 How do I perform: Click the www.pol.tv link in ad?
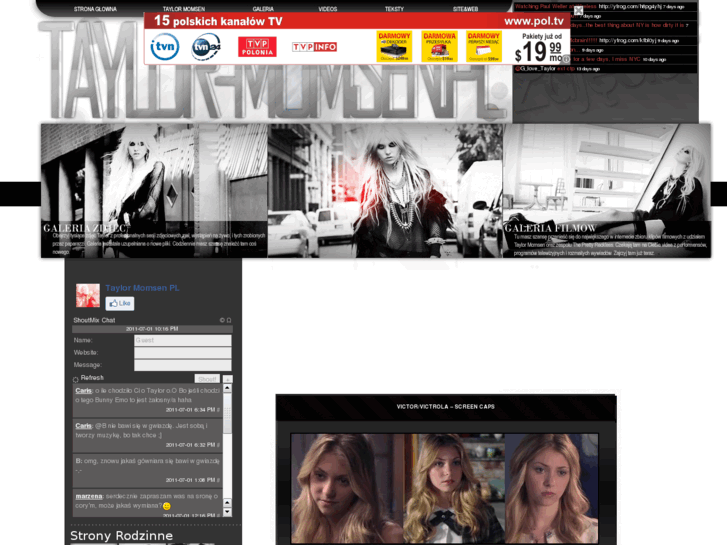click(534, 21)
